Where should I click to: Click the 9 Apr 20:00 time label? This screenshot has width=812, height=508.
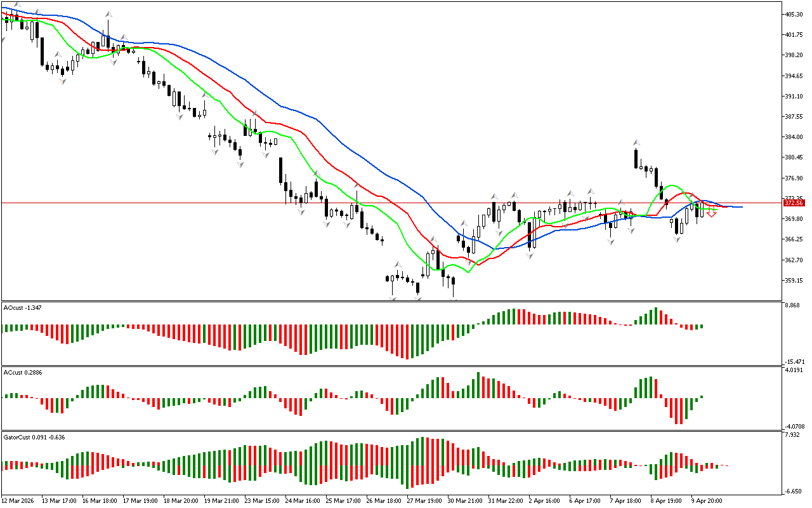[707, 501]
